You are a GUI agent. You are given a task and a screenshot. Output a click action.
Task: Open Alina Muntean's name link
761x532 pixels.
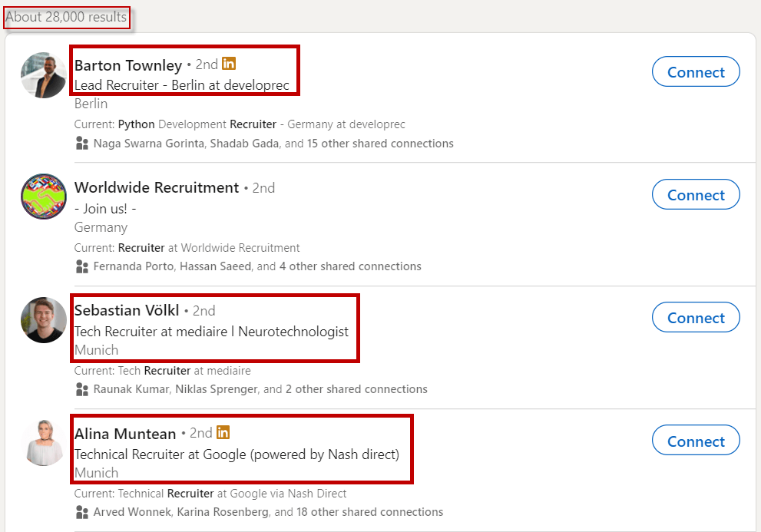[x=125, y=434]
